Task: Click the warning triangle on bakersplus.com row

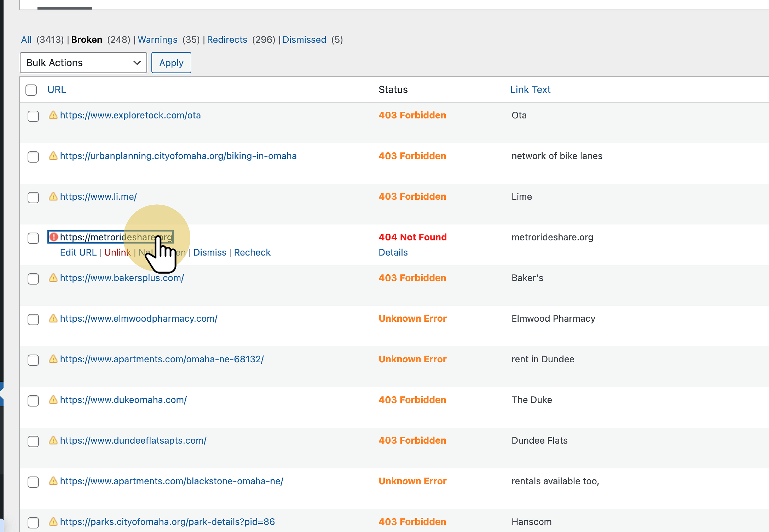Action: pos(53,278)
